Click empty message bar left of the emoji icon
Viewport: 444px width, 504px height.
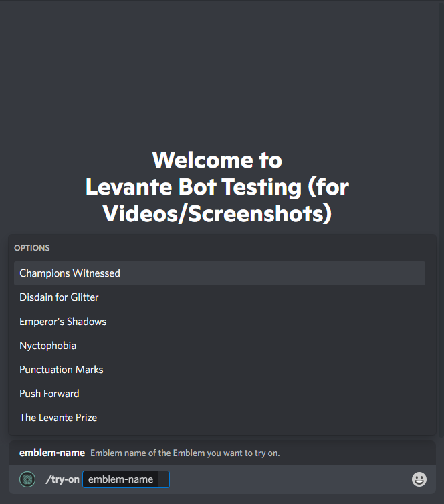pos(290,479)
